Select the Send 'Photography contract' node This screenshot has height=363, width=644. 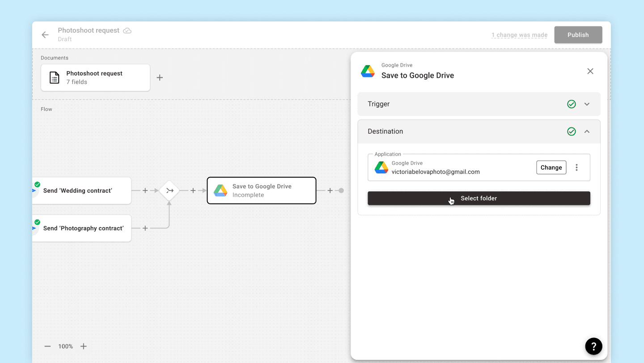point(82,228)
